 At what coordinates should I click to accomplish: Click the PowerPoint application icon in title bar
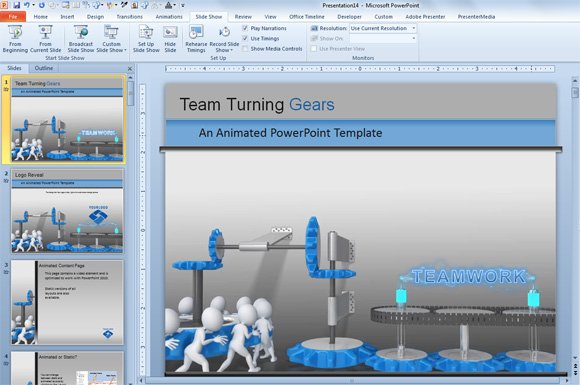pos(4,5)
